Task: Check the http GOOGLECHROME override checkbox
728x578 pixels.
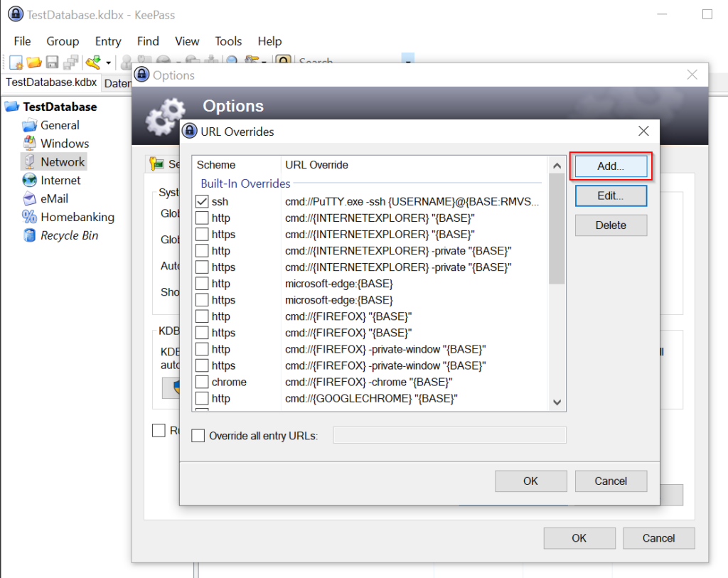Action: pyautogui.click(x=202, y=398)
